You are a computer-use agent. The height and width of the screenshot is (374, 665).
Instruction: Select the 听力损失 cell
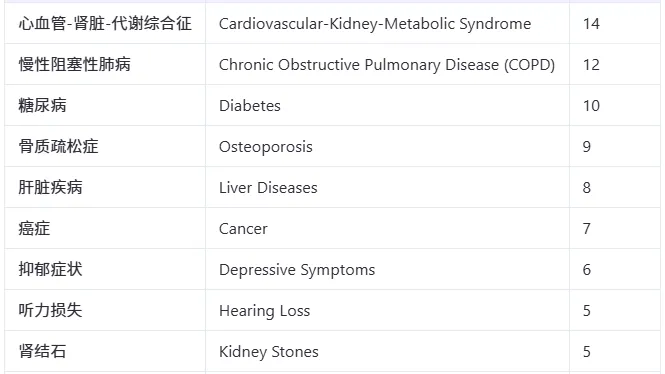[x=105, y=310]
